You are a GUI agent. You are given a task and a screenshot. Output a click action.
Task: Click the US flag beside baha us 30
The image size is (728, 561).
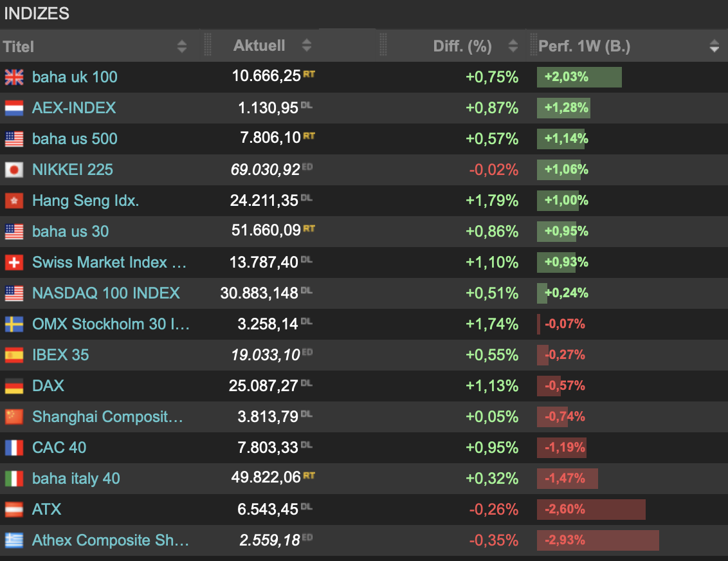14,231
